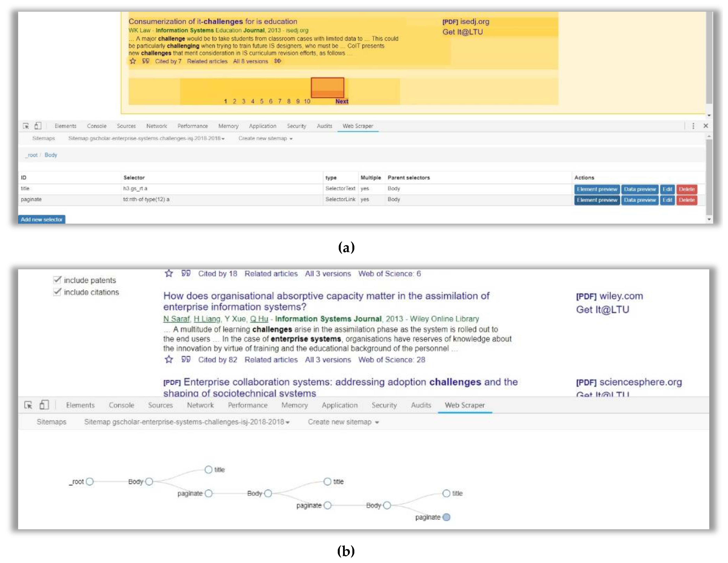
Task: Toggle device toolbar icon in upper DevTools
Action: pos(38,126)
